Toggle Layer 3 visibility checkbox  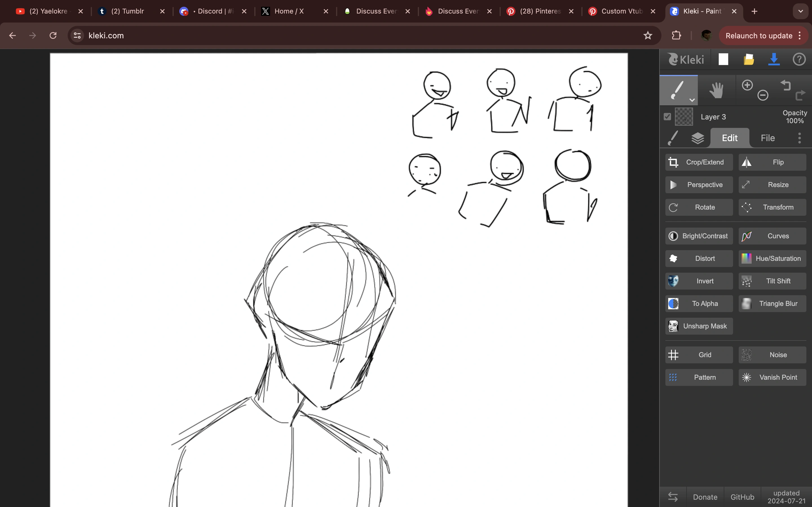click(667, 117)
